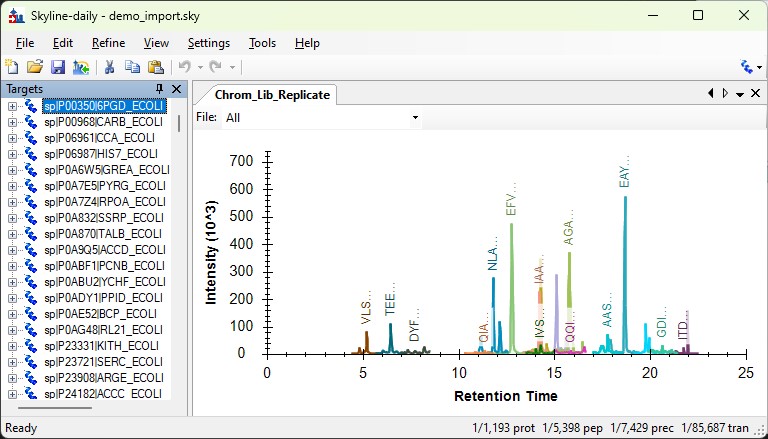Open the Redo history dropdown arrow
This screenshot has width=768, height=439.
click(232, 67)
